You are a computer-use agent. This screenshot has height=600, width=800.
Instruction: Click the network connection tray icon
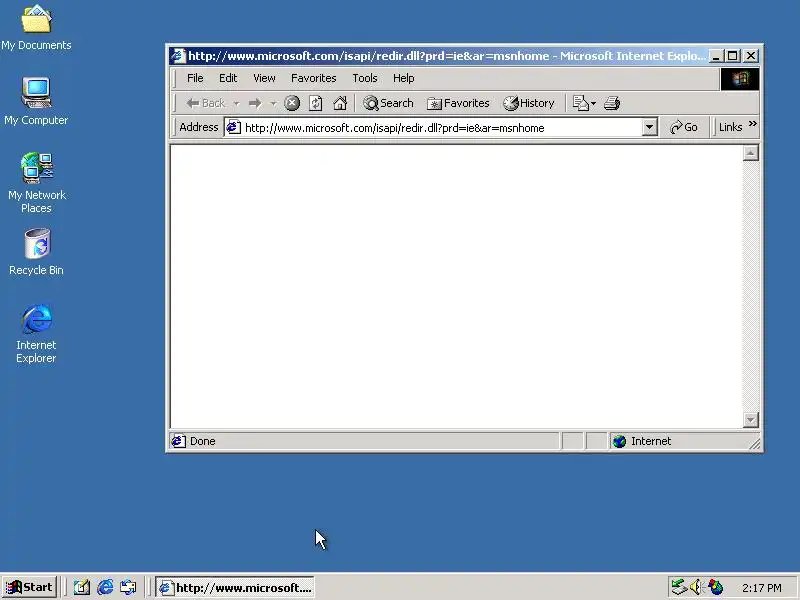(679, 587)
